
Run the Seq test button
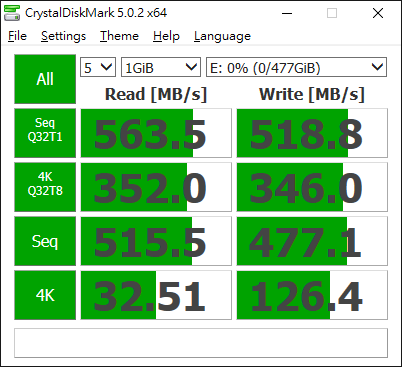click(45, 241)
